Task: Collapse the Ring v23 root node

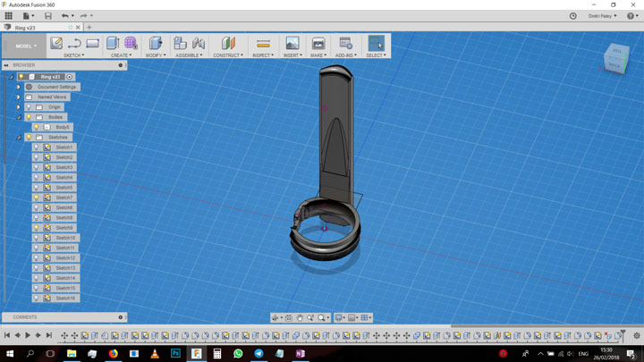Action: click(x=11, y=77)
